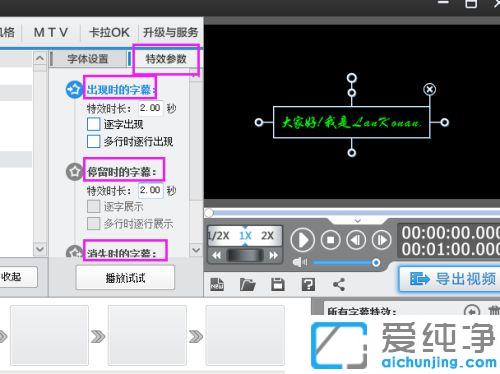Click the 特效时长 field under 停留时的字幕
This screenshot has height=374, width=500.
point(150,190)
